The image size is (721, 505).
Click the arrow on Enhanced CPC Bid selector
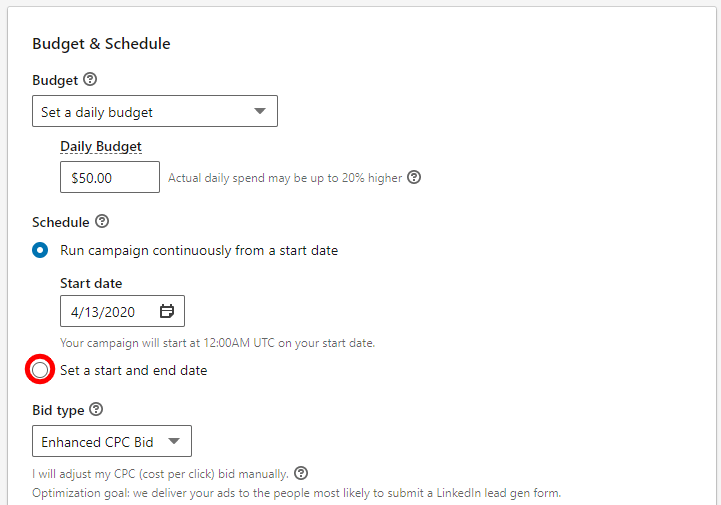tap(174, 442)
